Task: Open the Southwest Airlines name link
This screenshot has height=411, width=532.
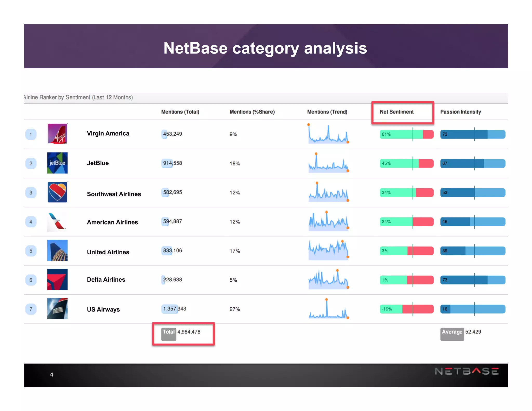Action: [x=114, y=194]
